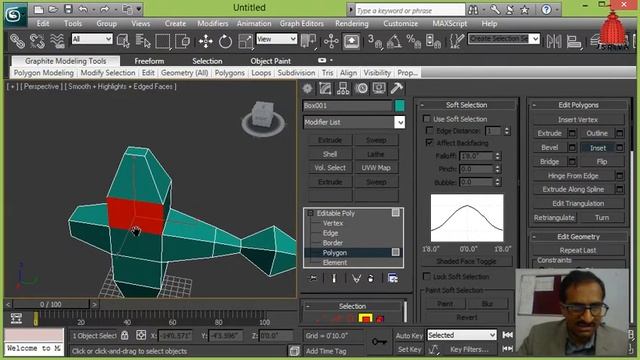Click the Inset button

pyautogui.click(x=598, y=148)
